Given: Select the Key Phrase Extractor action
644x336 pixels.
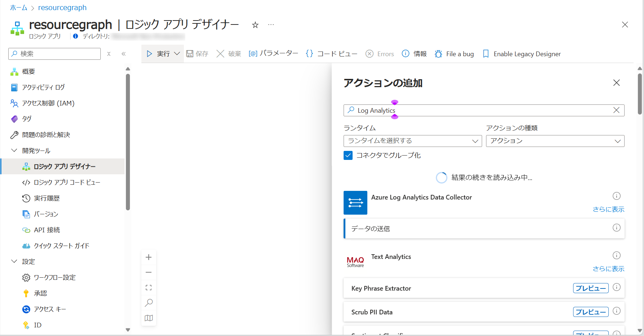Looking at the screenshot, I should point(484,288).
